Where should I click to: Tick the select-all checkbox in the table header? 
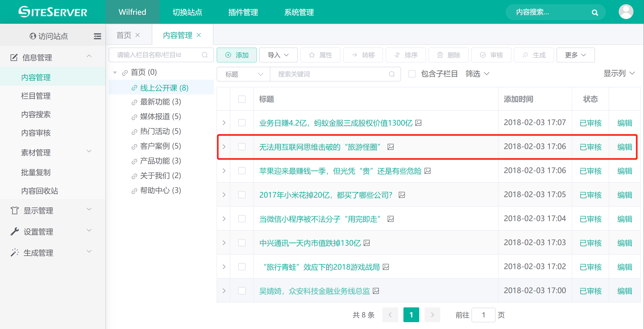point(242,99)
